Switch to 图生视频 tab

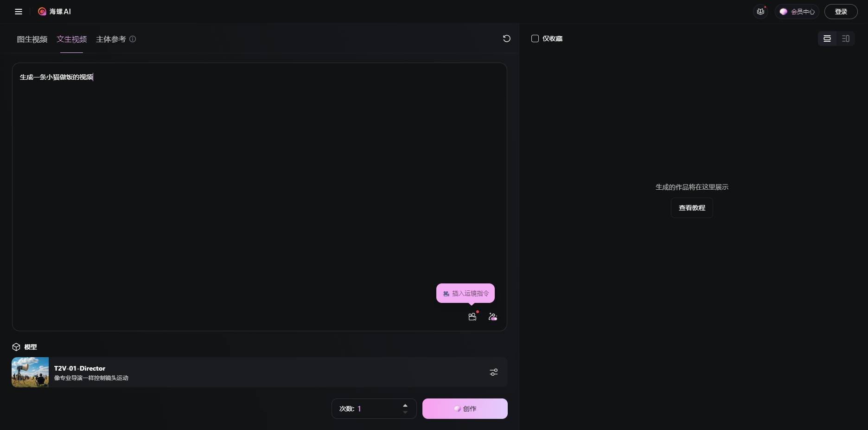32,39
